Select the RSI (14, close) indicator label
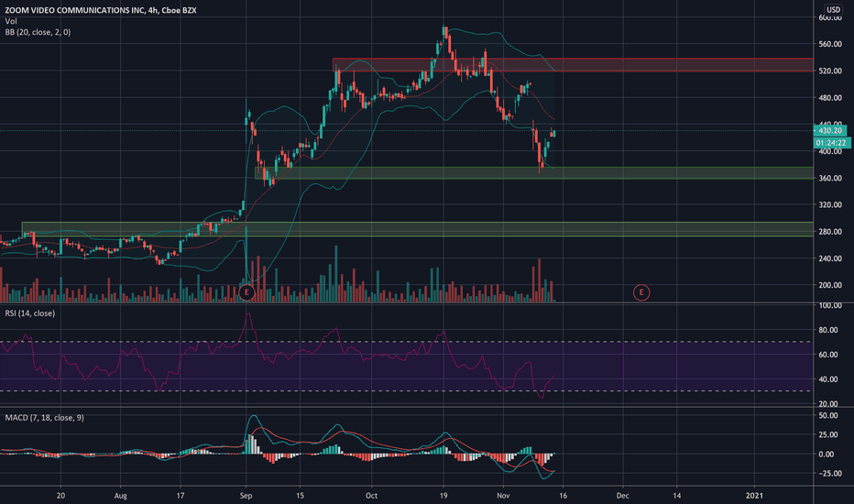Image resolution: width=854 pixels, height=504 pixels. (x=30, y=313)
